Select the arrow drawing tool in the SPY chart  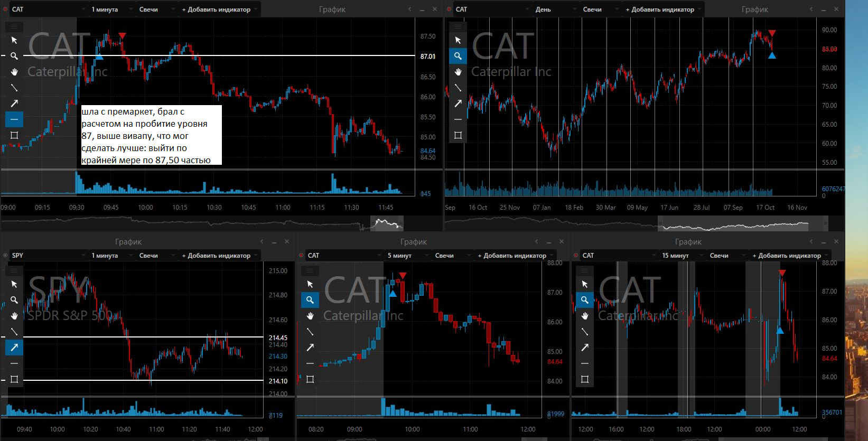point(14,348)
